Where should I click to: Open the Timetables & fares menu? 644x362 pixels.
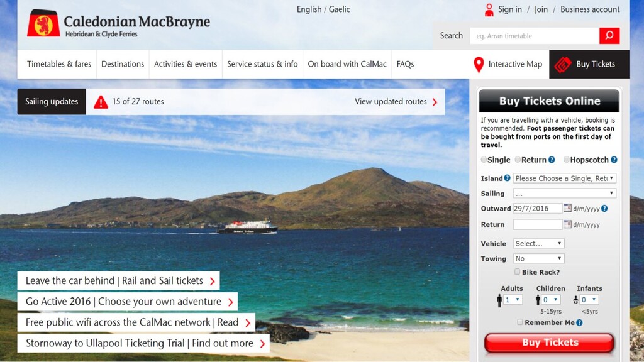[59, 64]
